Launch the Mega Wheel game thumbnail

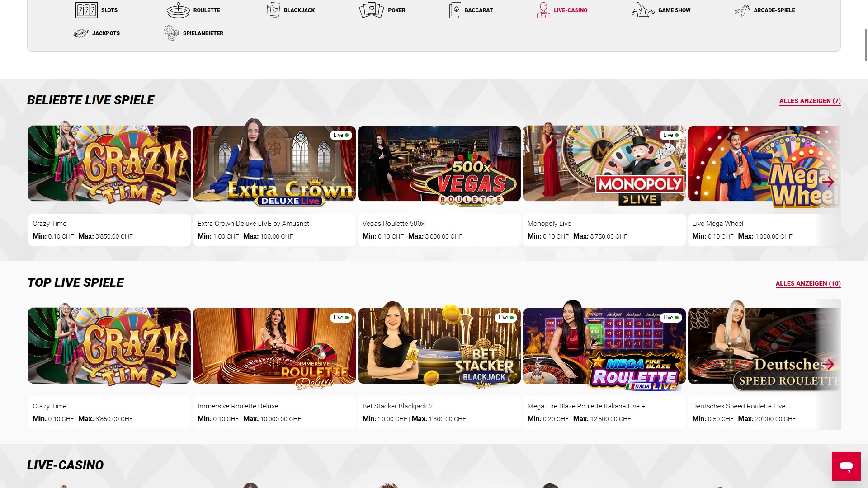[x=764, y=164]
